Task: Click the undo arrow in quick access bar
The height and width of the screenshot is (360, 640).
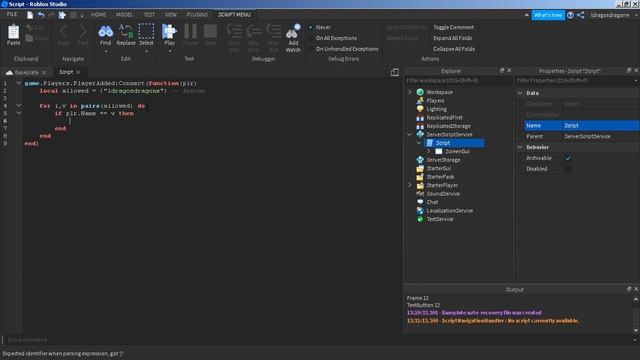Action: tap(41, 15)
